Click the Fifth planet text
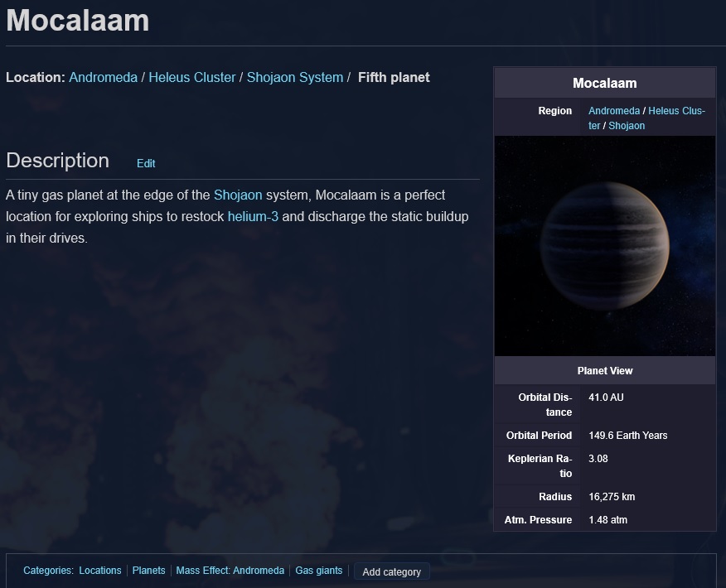The height and width of the screenshot is (588, 726). tap(394, 77)
